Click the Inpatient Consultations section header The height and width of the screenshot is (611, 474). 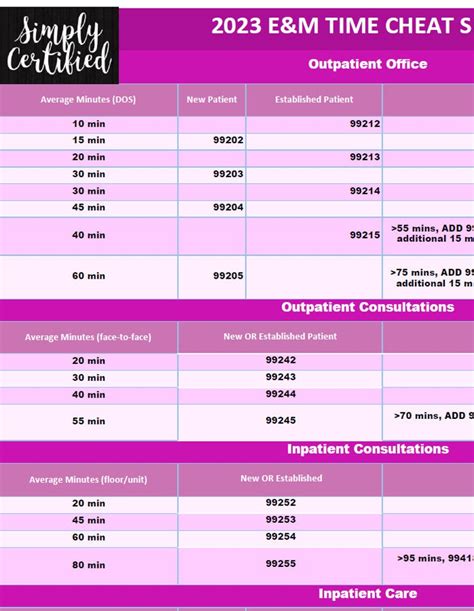(368, 449)
